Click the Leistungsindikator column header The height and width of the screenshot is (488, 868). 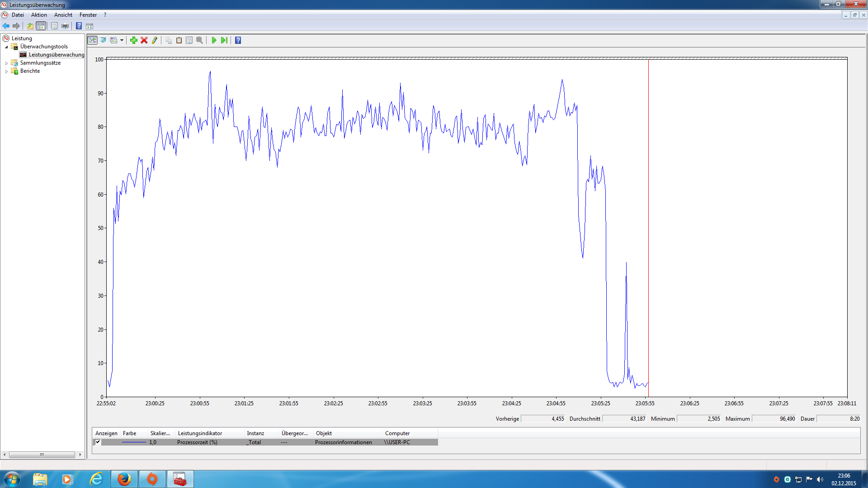200,433
